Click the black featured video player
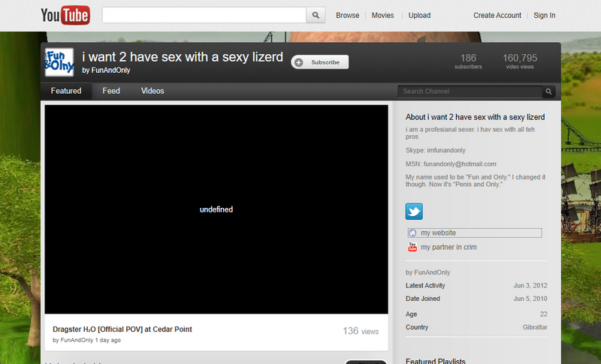Image resolution: width=601 pixels, height=364 pixels. tap(216, 209)
